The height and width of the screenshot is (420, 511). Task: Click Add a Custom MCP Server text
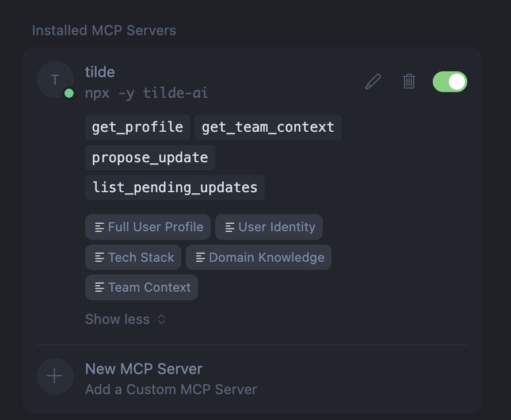[170, 390]
